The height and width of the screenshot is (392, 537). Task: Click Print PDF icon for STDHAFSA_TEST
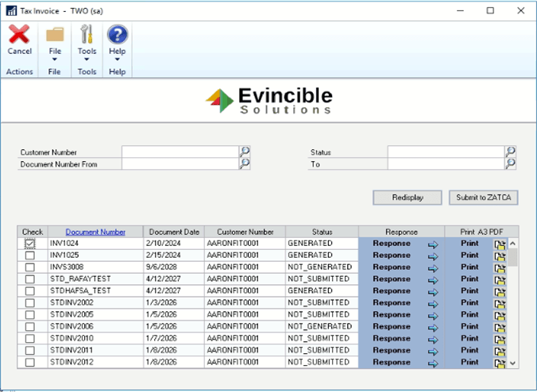point(500,292)
